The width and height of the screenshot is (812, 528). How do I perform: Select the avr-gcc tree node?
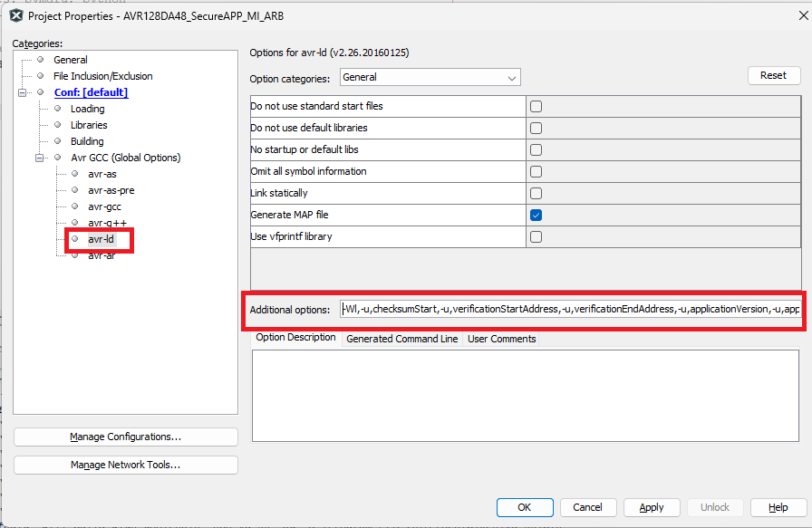pos(104,206)
